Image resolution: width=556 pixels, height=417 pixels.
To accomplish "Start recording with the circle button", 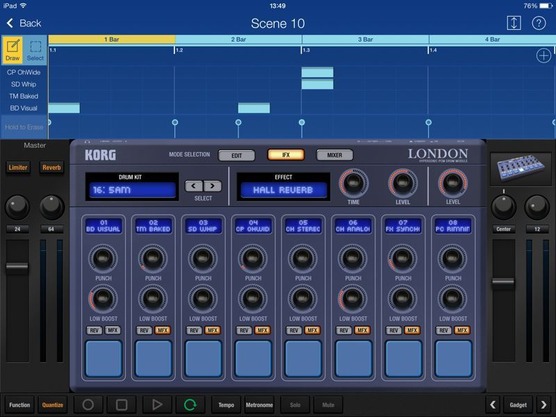I will [x=88, y=405].
